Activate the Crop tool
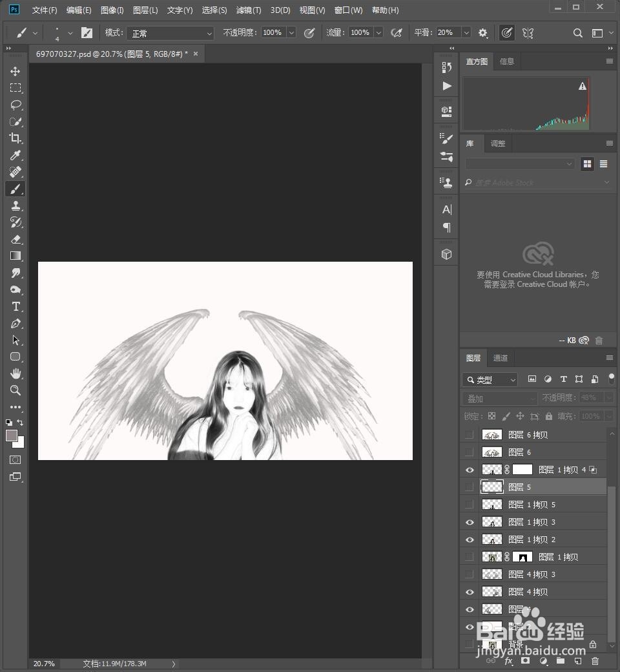Screen dimensions: 620x672 coord(15,138)
